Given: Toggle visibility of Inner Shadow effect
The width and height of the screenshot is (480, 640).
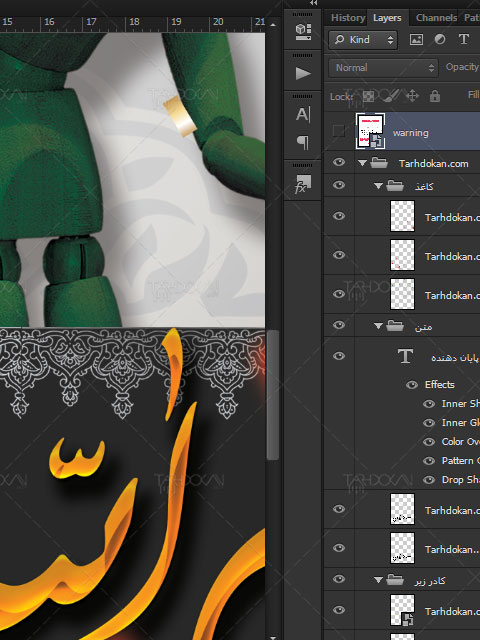Looking at the screenshot, I should (x=429, y=404).
